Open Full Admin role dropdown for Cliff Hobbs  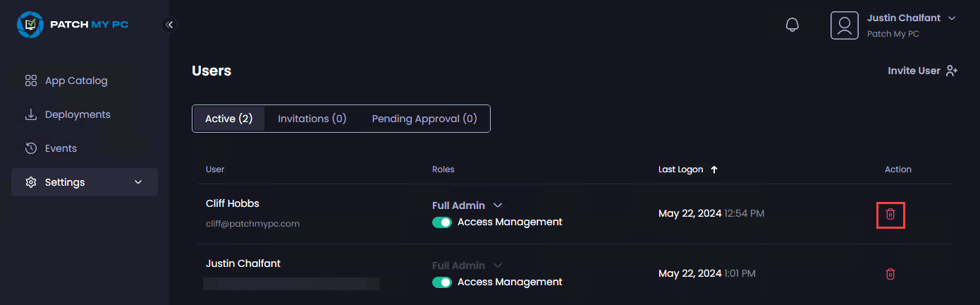point(498,205)
